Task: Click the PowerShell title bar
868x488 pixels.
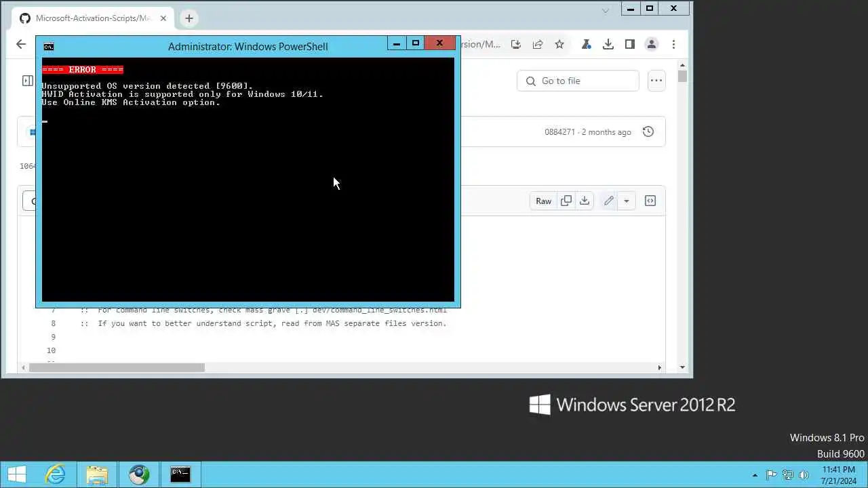Action: tap(248, 46)
